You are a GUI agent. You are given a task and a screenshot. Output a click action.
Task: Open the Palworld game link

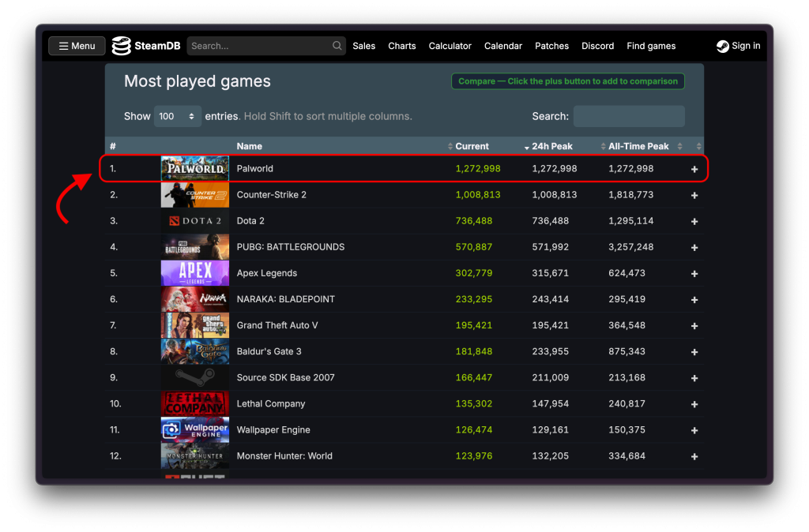255,169
